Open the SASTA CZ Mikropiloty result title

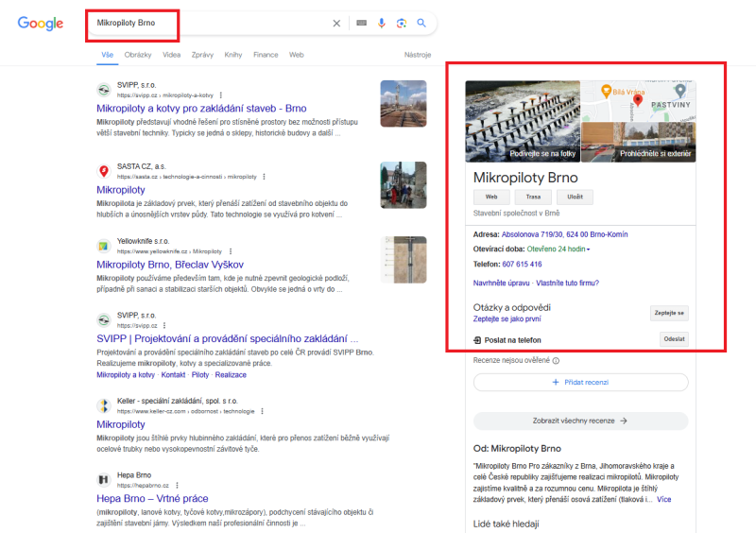121,190
